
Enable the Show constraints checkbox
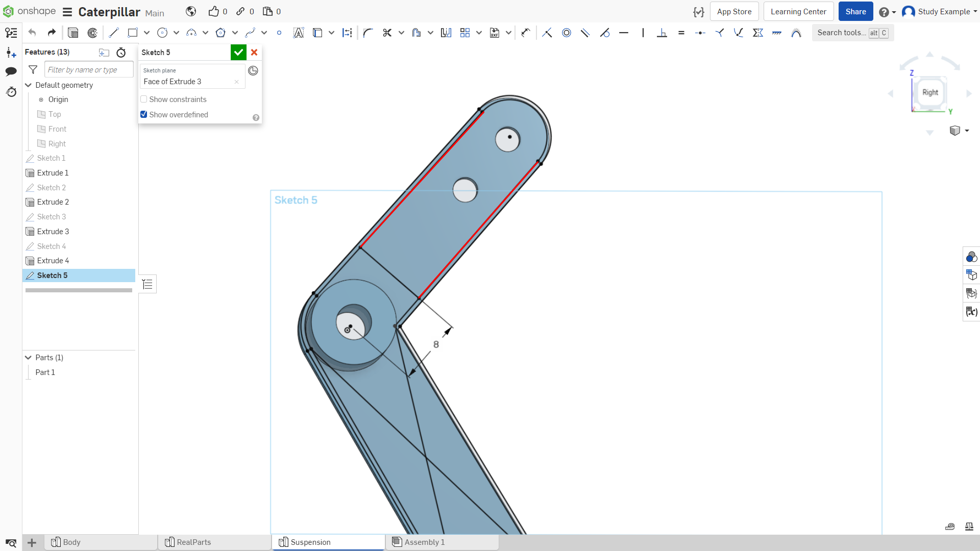[x=144, y=99]
